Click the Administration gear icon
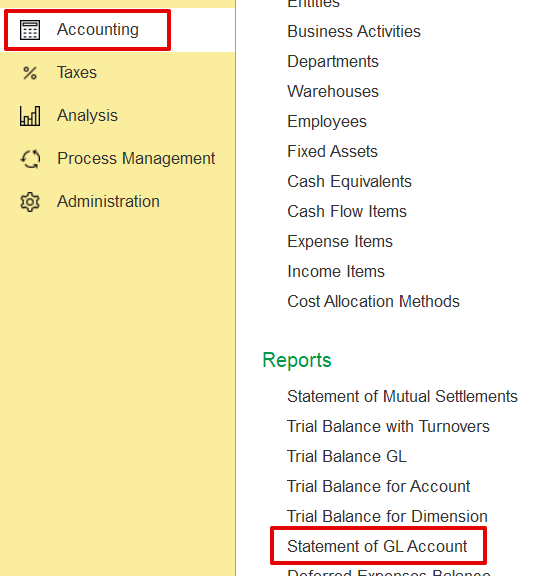Screen dimensions: 534x576 [30, 202]
